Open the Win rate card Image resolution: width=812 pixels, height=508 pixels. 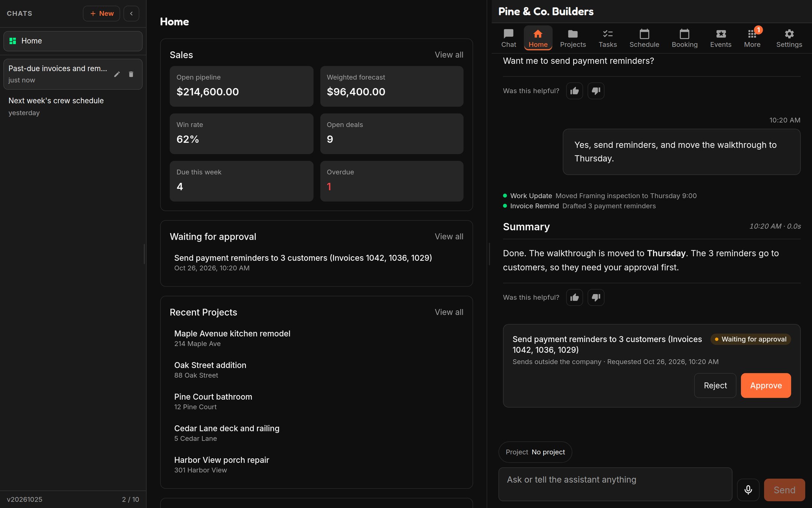tap(241, 134)
